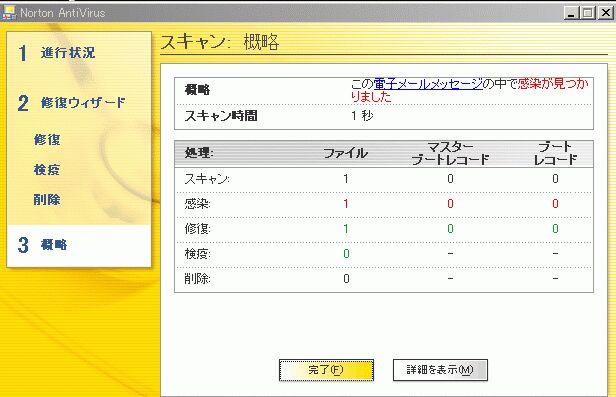Viewport: 616px width, 397px height.
Task: Select step 3 概略 in sidebar
Action: tap(43, 245)
